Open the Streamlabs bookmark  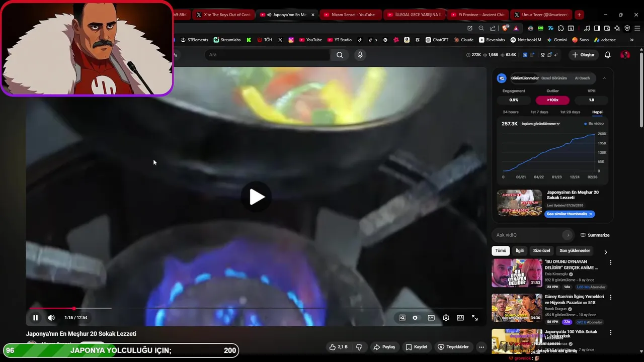click(227, 40)
